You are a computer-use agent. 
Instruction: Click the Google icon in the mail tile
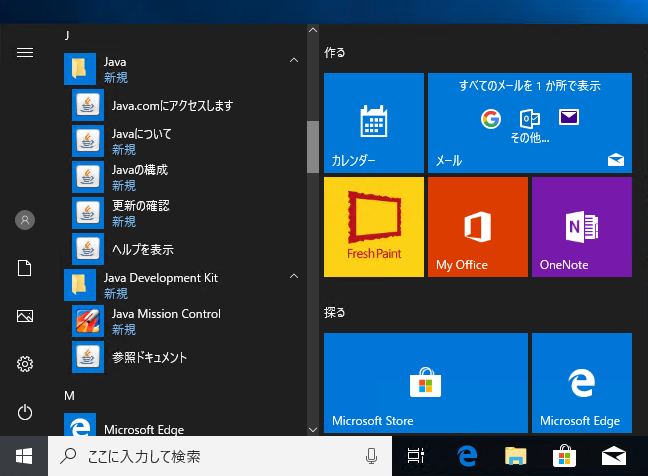491,119
